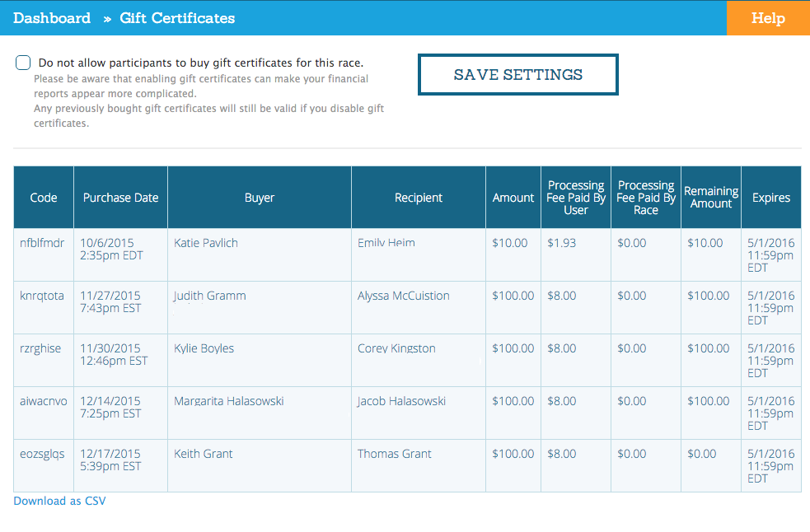Image resolution: width=810 pixels, height=532 pixels.
Task: Click the Save Settings button
Action: pyautogui.click(x=517, y=74)
